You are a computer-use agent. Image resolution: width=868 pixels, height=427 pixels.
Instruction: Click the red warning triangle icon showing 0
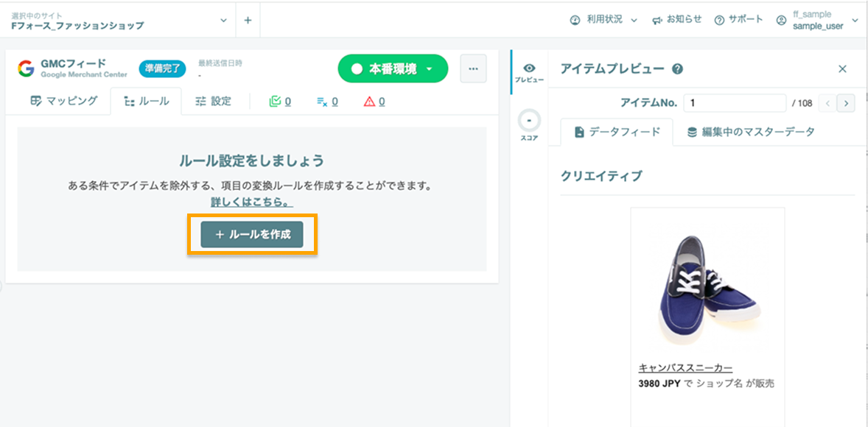368,102
